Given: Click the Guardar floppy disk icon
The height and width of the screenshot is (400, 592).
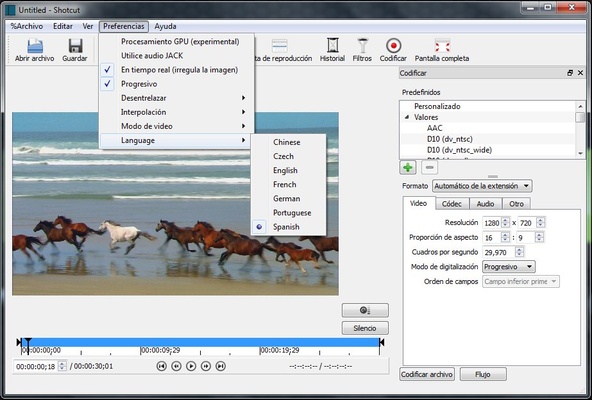Looking at the screenshot, I should (x=75, y=46).
